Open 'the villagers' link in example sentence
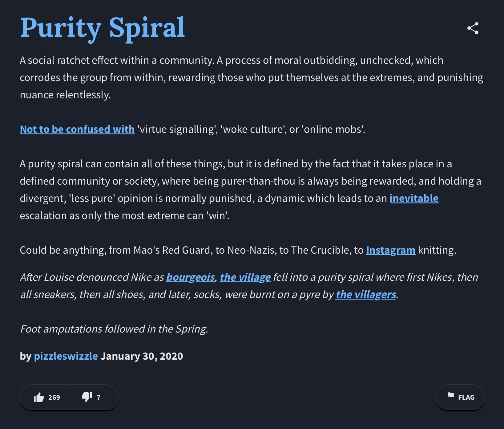Screen dimensions: 504x429 point(366,295)
